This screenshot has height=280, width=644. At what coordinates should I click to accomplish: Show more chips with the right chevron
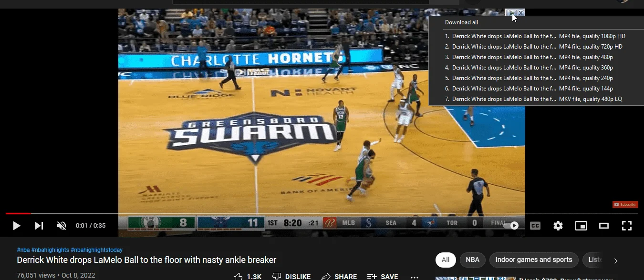pos(616,260)
